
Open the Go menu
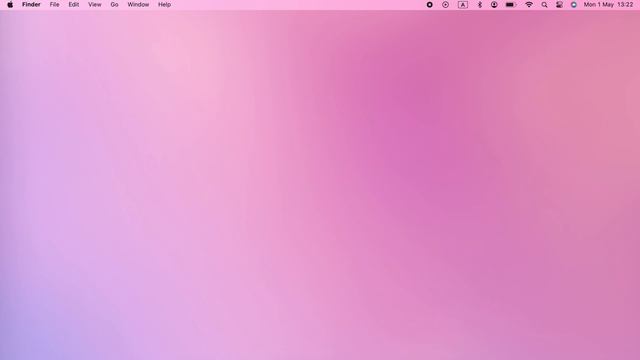click(114, 5)
